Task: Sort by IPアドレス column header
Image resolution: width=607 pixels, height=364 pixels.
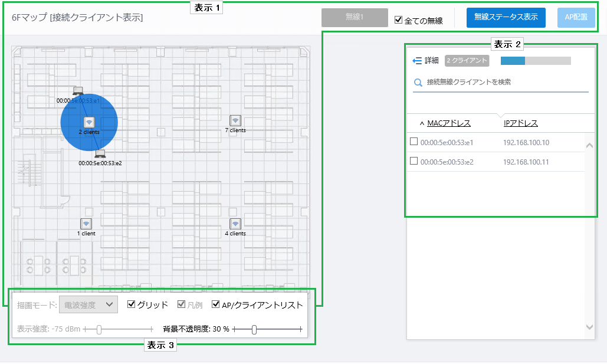Action: (520, 123)
